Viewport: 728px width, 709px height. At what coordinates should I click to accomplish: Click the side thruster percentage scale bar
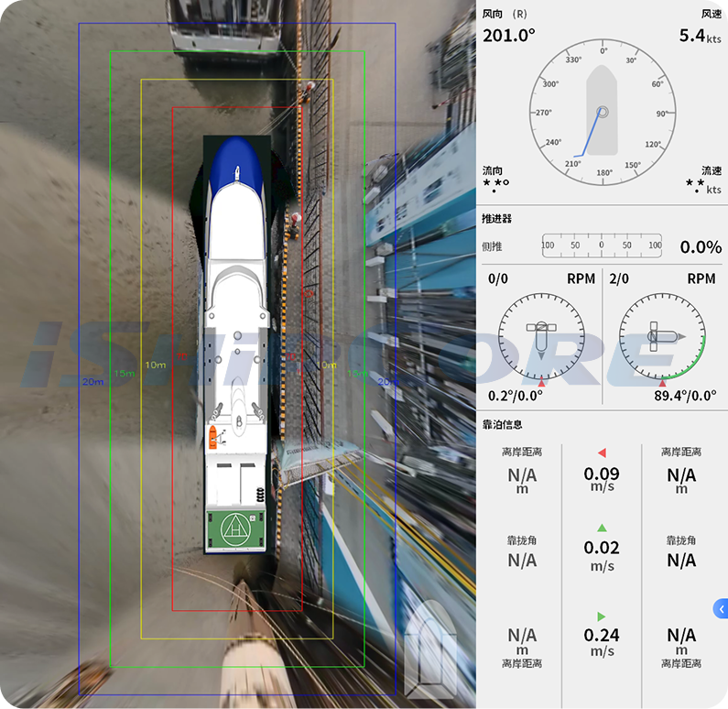602,245
